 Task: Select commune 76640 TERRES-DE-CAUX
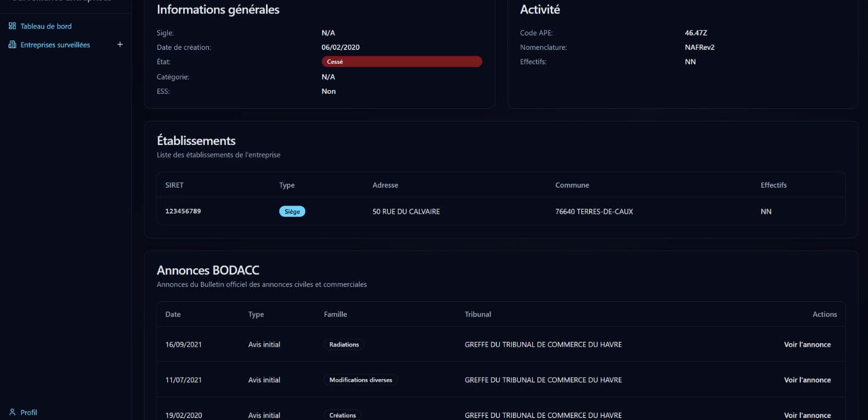coord(594,211)
